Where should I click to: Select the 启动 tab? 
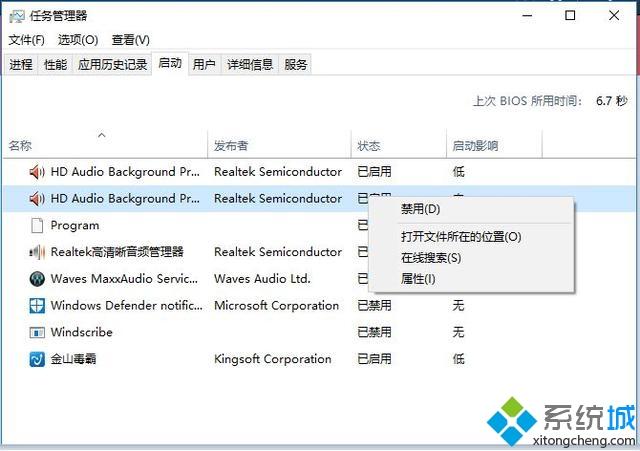pyautogui.click(x=170, y=63)
